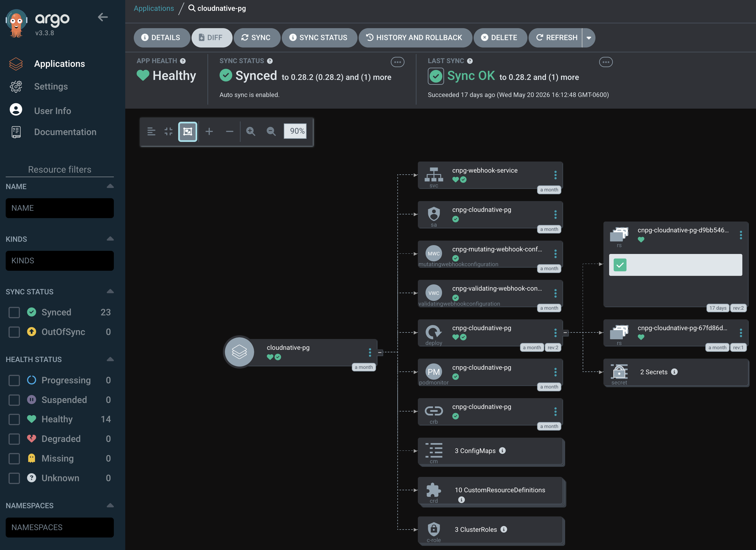Check the Missing filter checkbox
Viewport: 756px width, 550px height.
14,459
